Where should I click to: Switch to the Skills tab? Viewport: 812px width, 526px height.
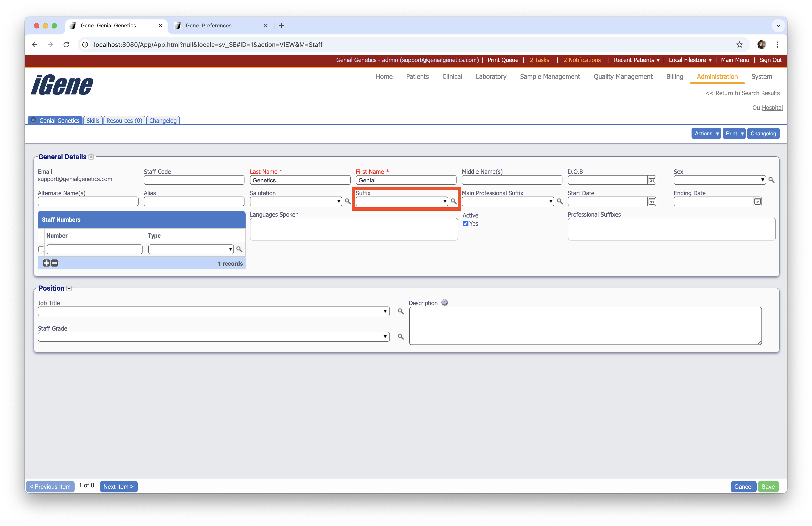pyautogui.click(x=92, y=120)
